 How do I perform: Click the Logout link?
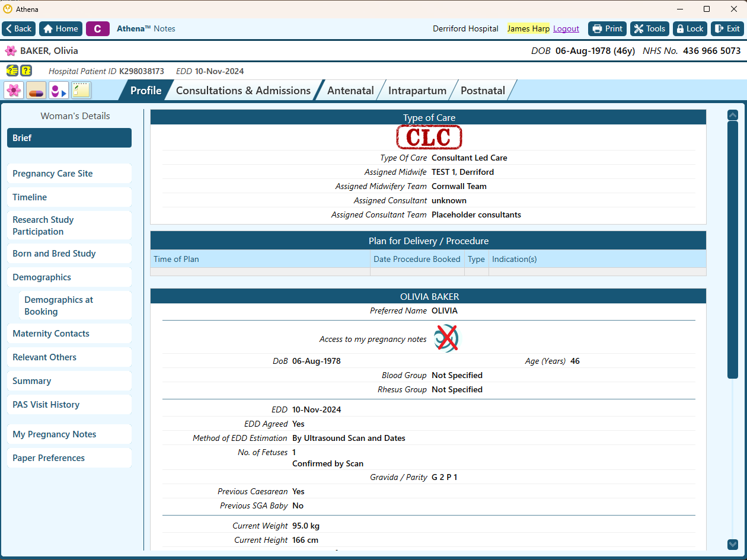566,28
